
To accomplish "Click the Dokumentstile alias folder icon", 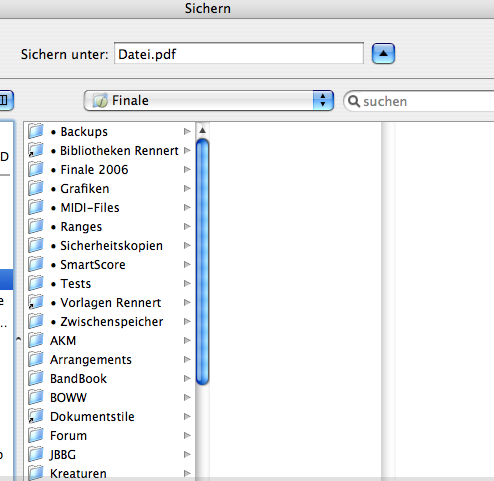I will (36, 416).
